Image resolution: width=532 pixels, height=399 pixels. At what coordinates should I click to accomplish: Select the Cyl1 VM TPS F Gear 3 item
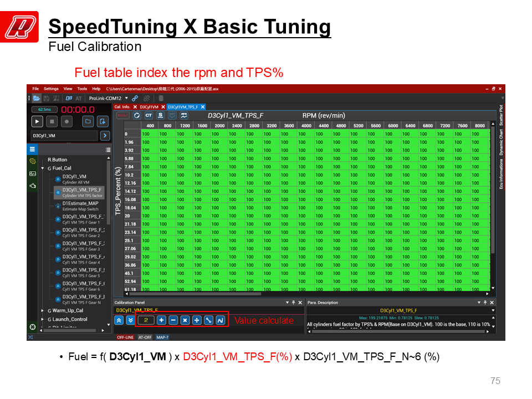coord(80,246)
